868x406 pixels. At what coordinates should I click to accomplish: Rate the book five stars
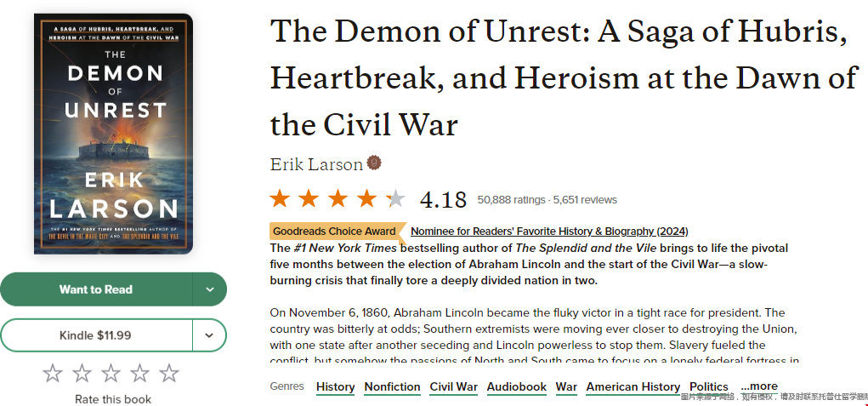pyautogui.click(x=169, y=373)
